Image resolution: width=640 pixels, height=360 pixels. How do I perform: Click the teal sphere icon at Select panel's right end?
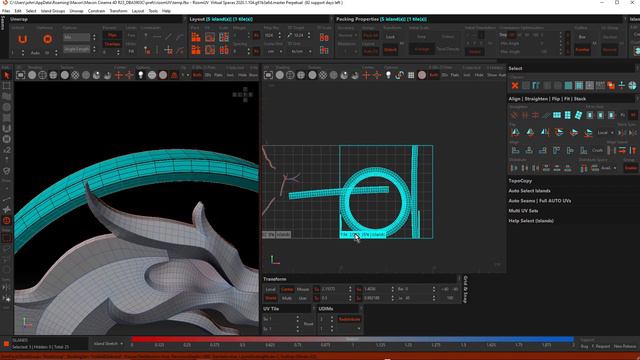(x=632, y=85)
